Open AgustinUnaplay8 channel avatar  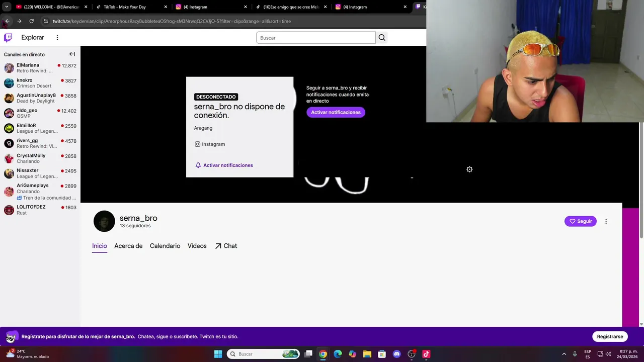[x=9, y=98]
